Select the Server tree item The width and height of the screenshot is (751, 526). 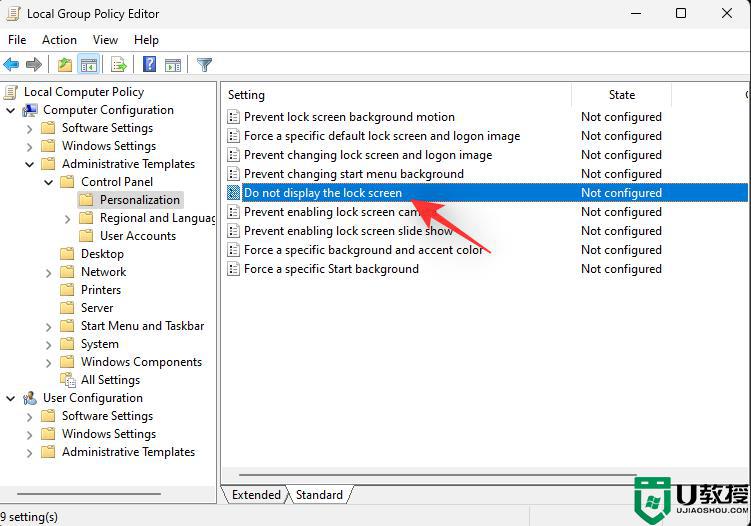click(x=97, y=308)
